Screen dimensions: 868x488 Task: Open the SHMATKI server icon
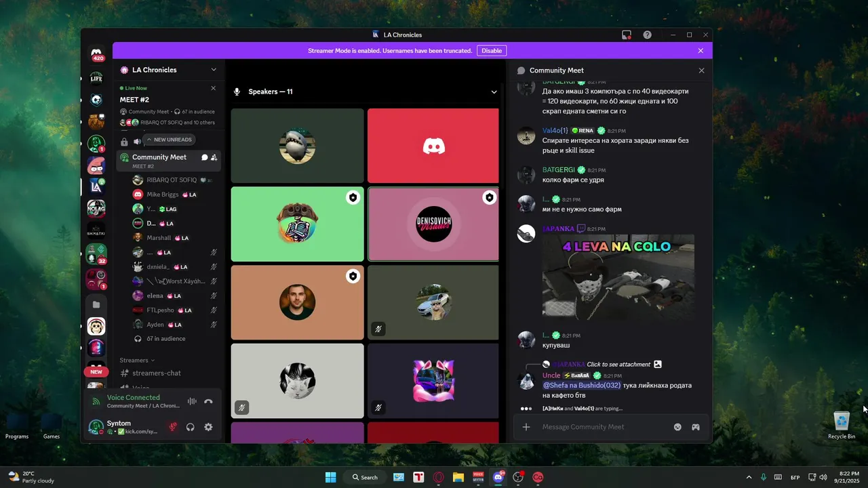click(96, 231)
